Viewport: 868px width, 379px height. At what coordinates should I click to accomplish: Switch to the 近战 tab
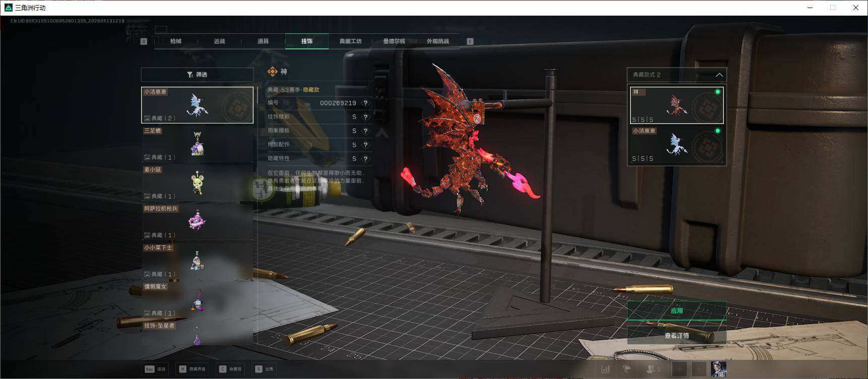tap(219, 41)
